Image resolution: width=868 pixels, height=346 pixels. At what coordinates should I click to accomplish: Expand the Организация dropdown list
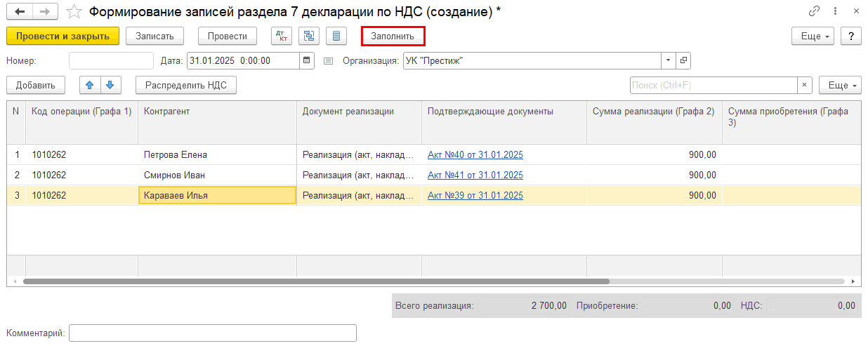click(668, 60)
